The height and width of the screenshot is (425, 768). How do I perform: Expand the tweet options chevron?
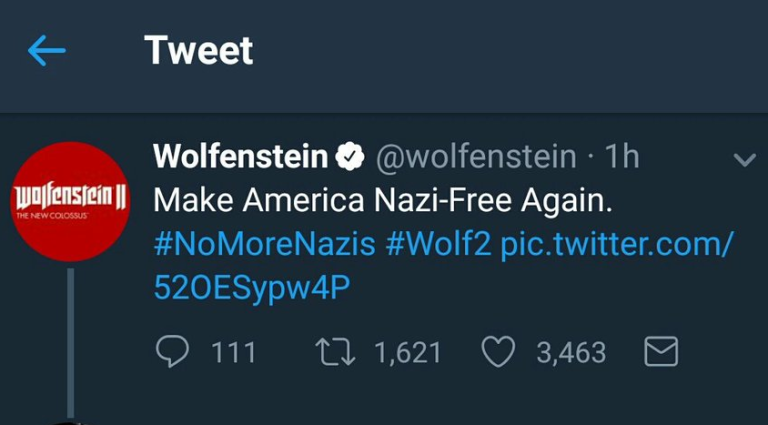[744, 160]
